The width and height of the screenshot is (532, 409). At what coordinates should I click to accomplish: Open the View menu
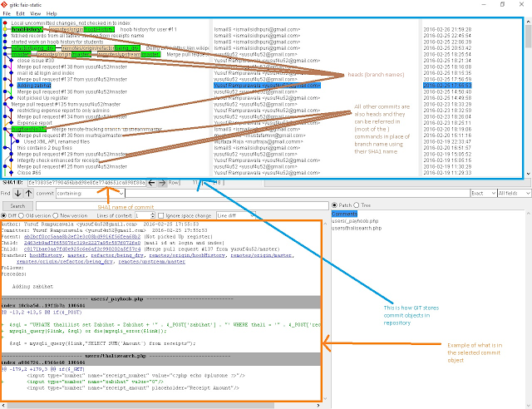click(35, 13)
